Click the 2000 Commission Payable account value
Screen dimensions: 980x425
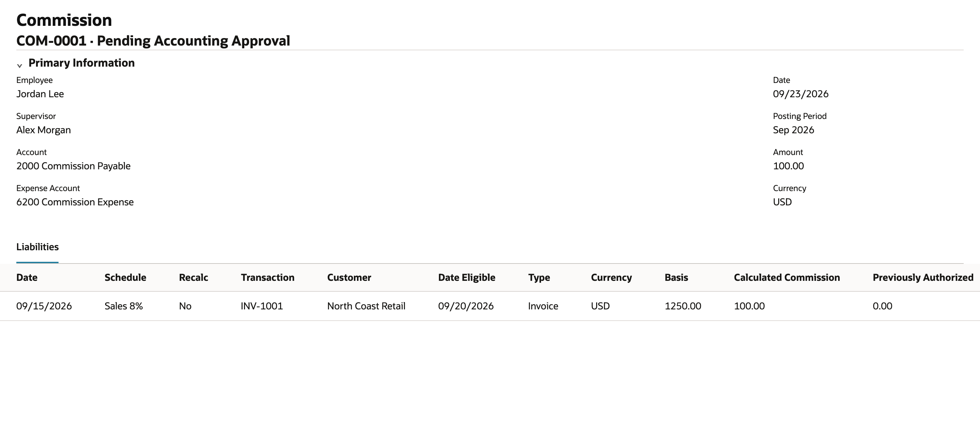[73, 166]
